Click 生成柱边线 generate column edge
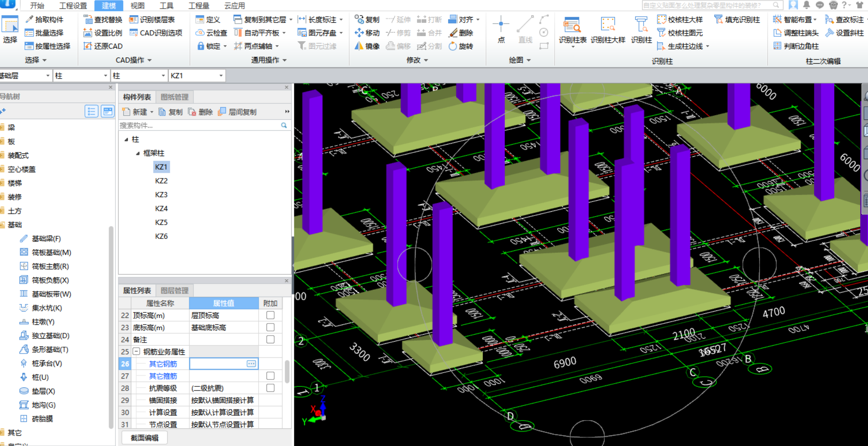Viewport: 868px width, 446px height. [683, 46]
